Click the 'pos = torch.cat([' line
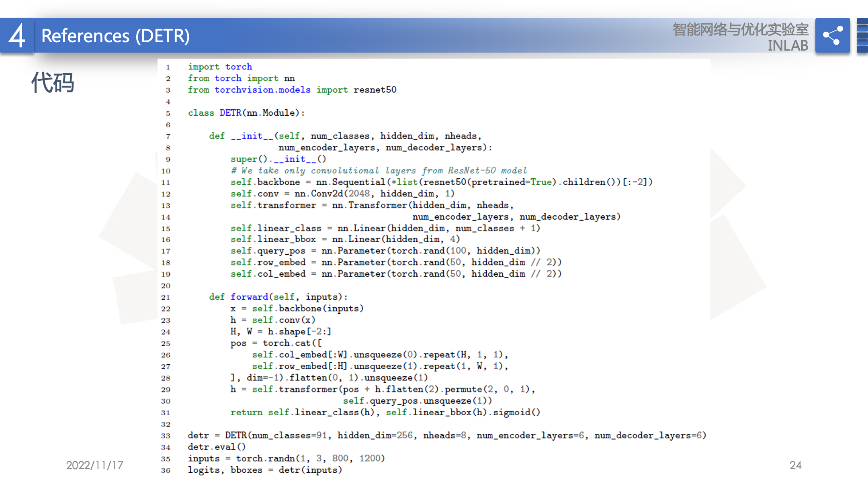This screenshot has height=488, width=868. pos(276,343)
